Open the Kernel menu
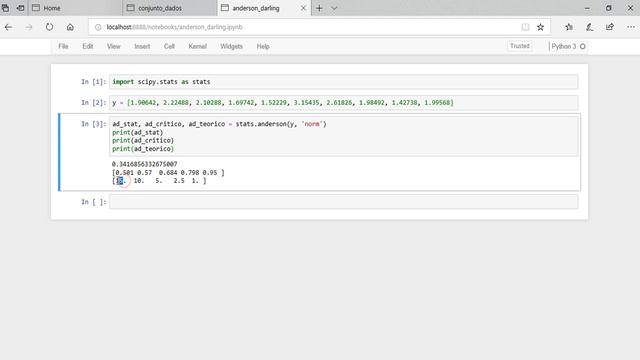 coord(198,47)
